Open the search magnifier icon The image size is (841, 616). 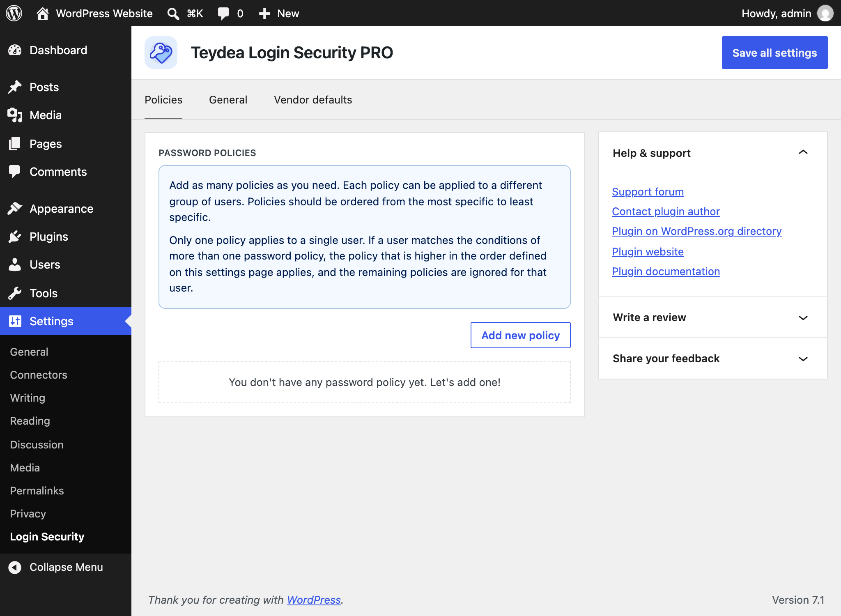pos(173,14)
